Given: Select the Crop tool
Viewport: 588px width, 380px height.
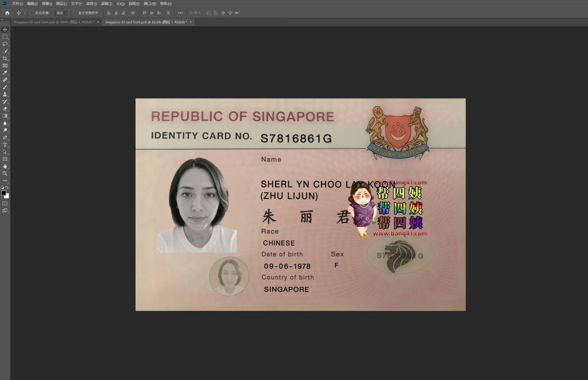Looking at the screenshot, I should 4,57.
